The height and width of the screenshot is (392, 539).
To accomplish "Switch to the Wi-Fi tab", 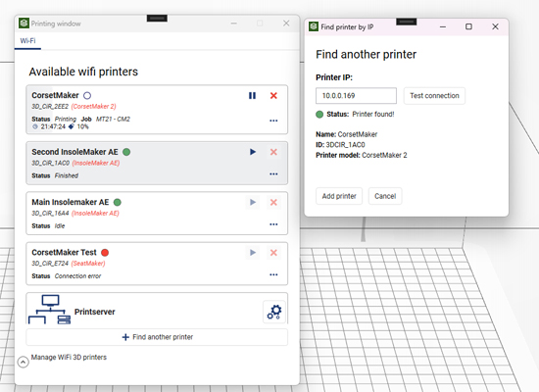I will [27, 41].
